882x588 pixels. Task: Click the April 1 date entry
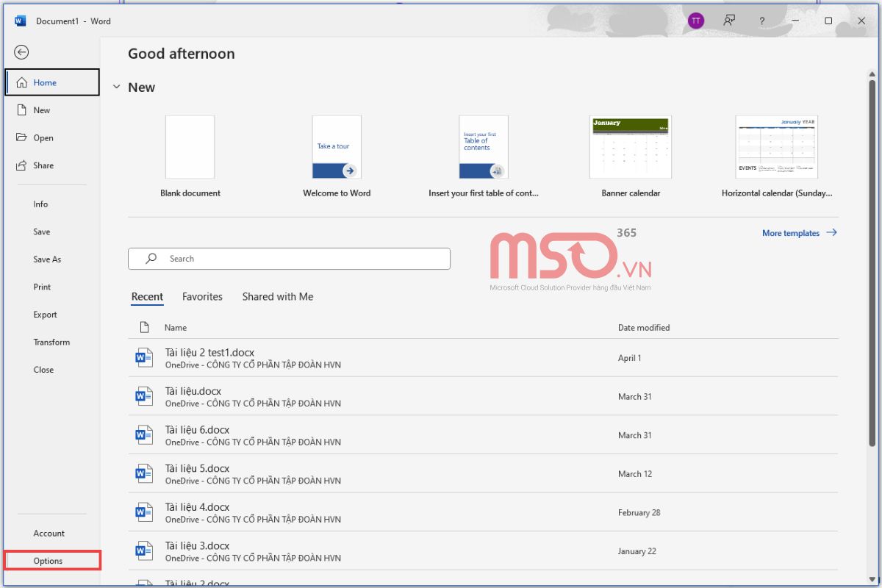(x=630, y=358)
